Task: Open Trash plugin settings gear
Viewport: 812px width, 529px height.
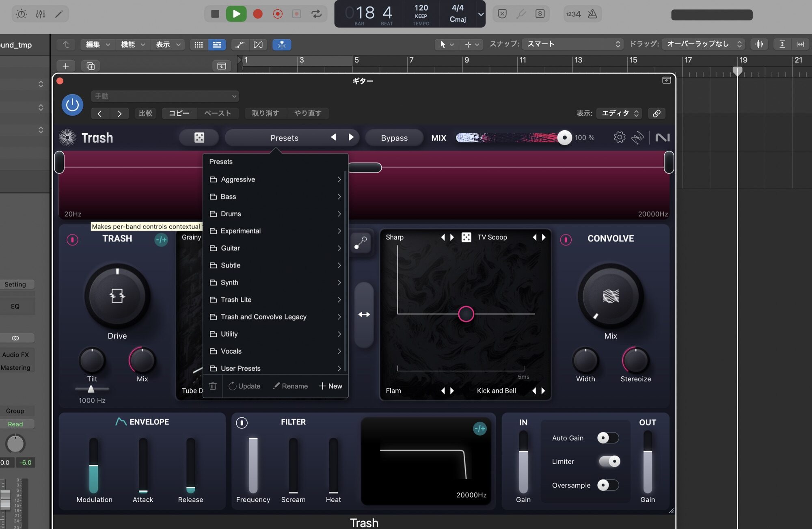Action: (620, 137)
